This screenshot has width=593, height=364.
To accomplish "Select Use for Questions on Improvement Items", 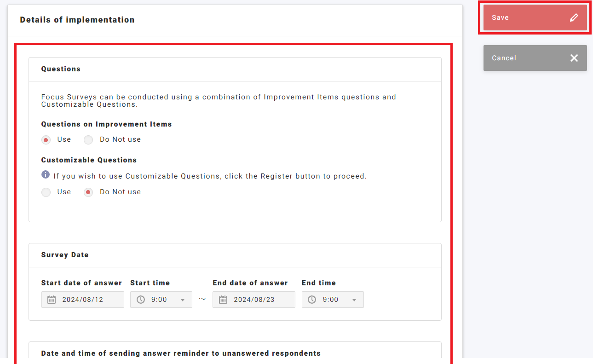I will click(46, 140).
